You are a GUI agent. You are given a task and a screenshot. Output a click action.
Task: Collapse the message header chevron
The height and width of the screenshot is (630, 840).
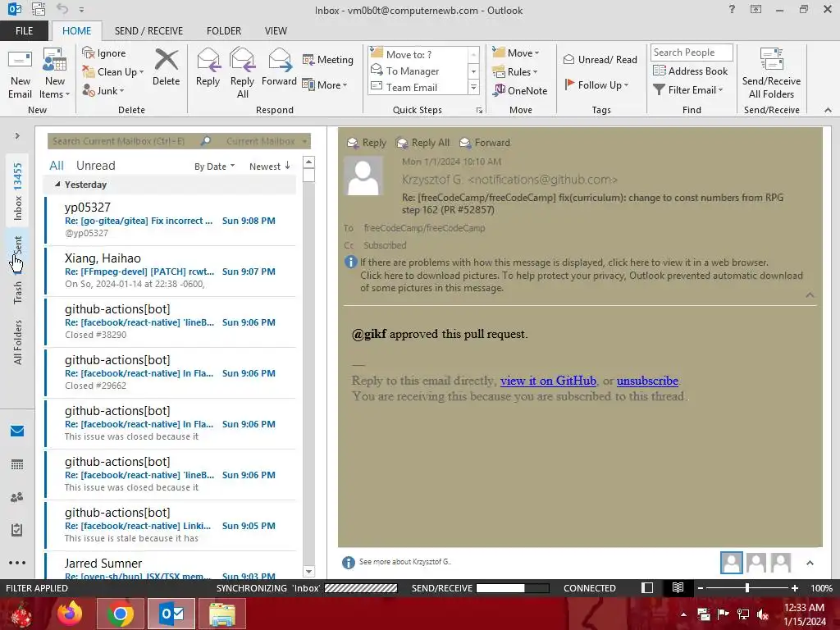[810, 295]
